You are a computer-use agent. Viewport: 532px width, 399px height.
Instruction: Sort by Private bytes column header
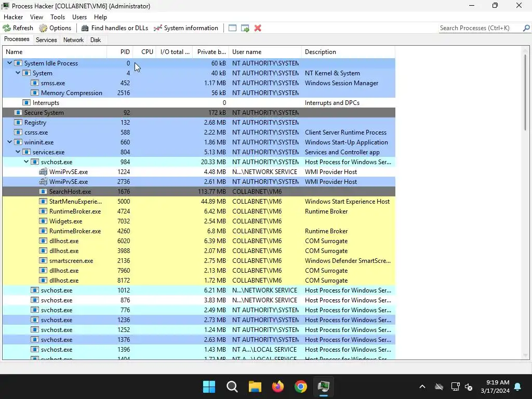tap(211, 52)
